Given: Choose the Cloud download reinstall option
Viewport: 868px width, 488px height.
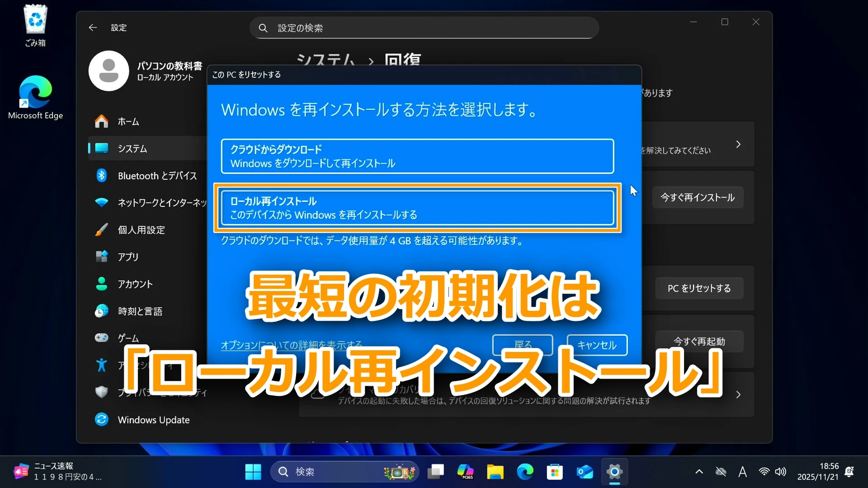Looking at the screenshot, I should pos(417,156).
